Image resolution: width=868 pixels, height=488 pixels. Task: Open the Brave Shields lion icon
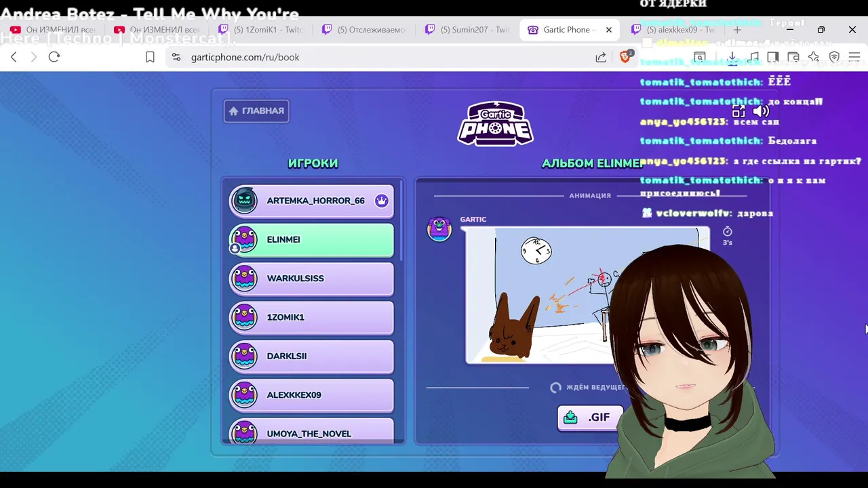(625, 56)
